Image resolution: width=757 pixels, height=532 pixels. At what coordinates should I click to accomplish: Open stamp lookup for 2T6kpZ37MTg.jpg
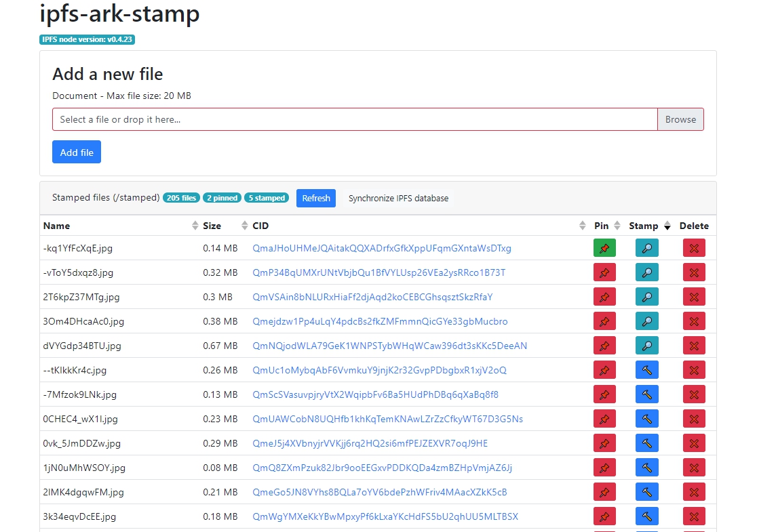point(647,297)
